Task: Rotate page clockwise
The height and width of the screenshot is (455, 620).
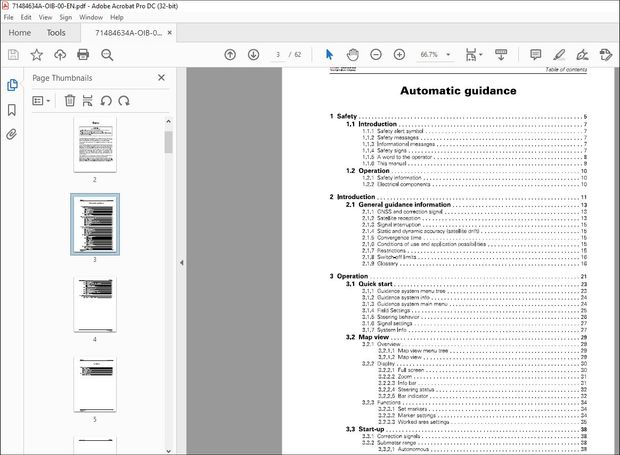Action: (124, 100)
